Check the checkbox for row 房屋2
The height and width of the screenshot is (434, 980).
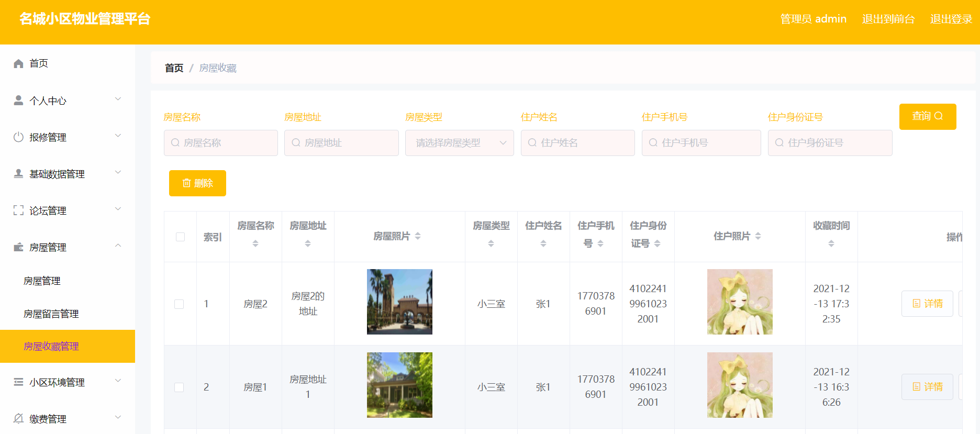tap(179, 304)
